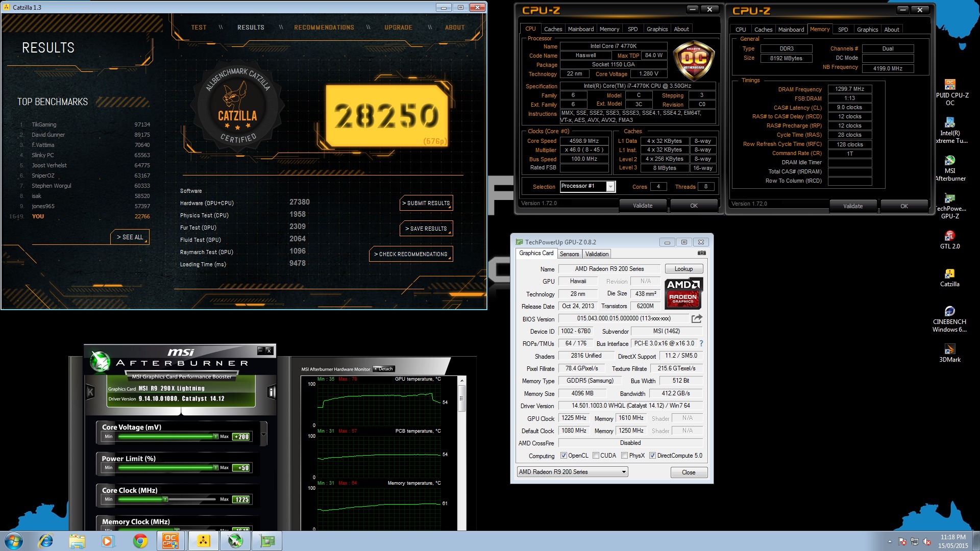Click SEE ALL under top benchmarks
980x551 pixels.
pyautogui.click(x=130, y=237)
